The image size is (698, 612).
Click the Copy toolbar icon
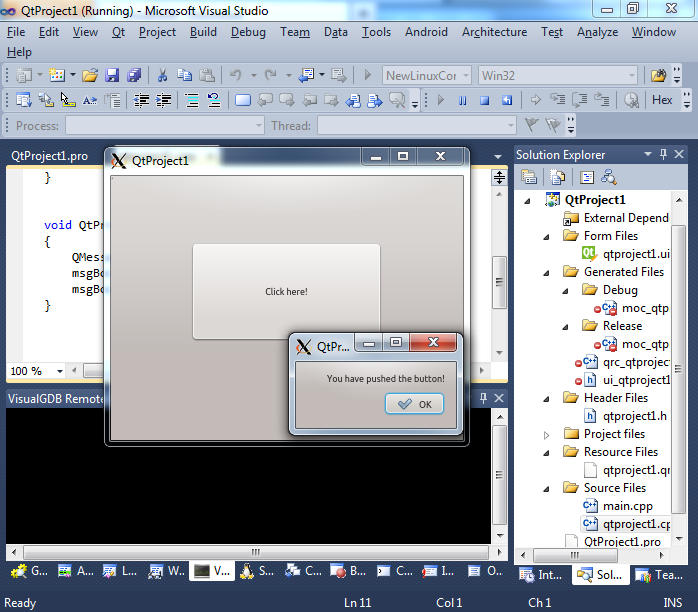[184, 75]
